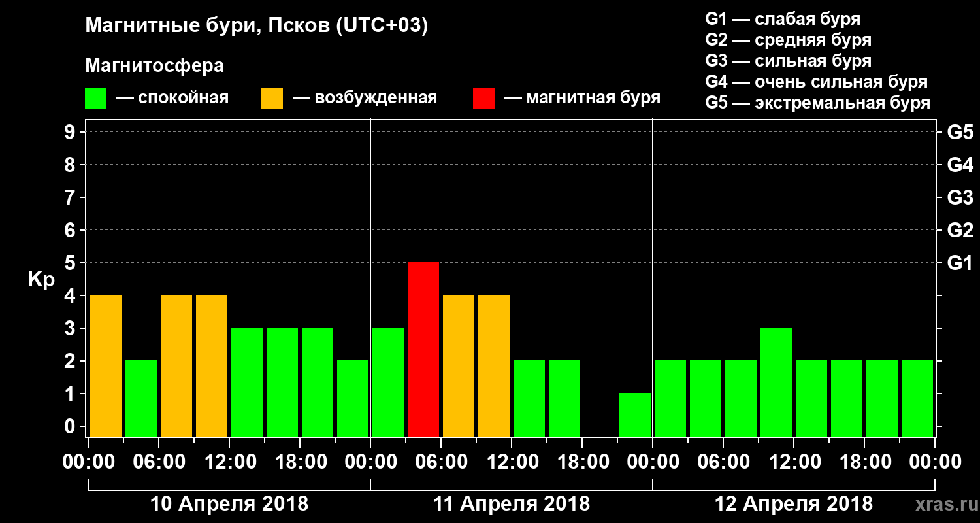Click the '18:00' time label under 10 April
The image size is (980, 523).
(x=300, y=462)
